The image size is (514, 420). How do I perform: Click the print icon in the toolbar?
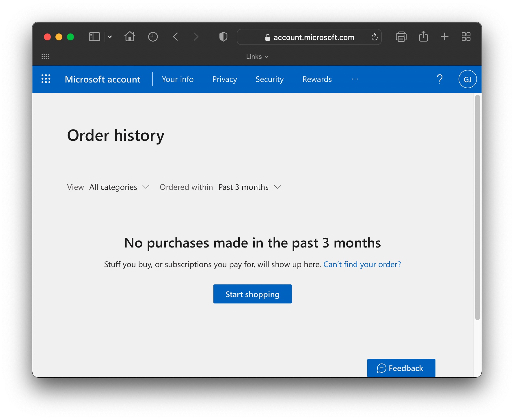(x=401, y=37)
